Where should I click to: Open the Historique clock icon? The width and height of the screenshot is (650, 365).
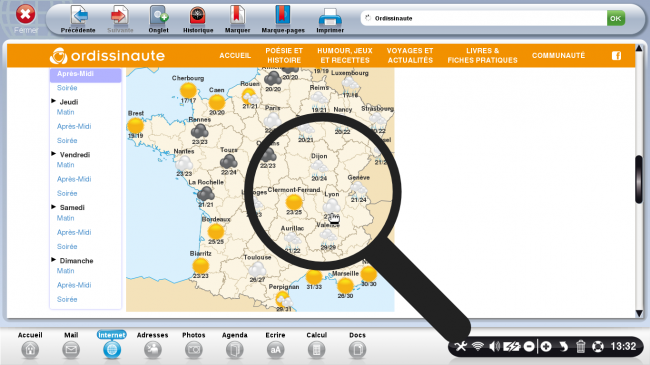pos(198,15)
